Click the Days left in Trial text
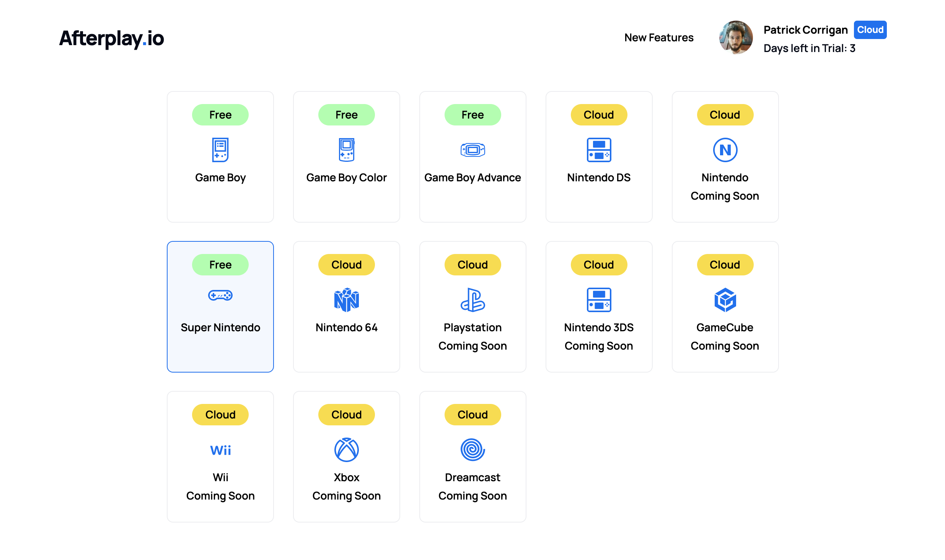945x560 pixels. (x=809, y=48)
